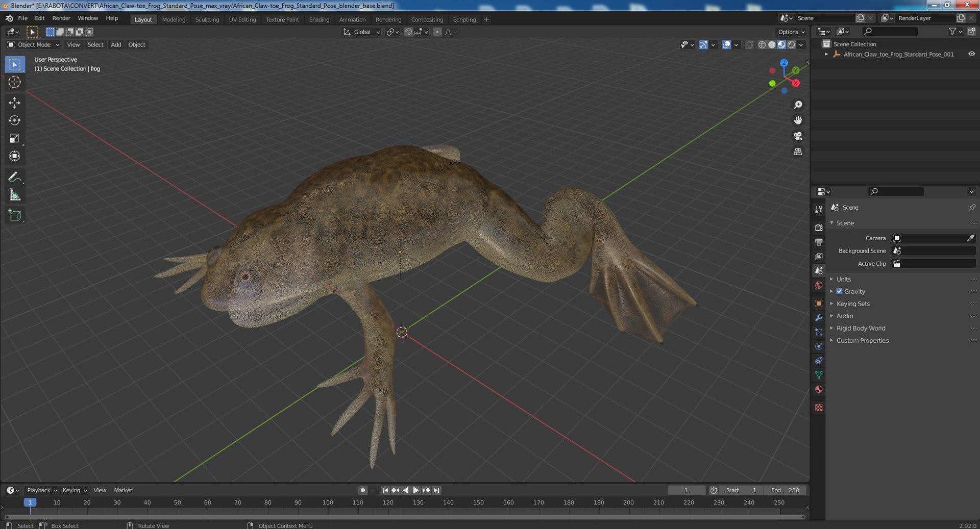Open the Object menu in viewport header
Viewport: 980px width, 529px height.
tap(137, 45)
